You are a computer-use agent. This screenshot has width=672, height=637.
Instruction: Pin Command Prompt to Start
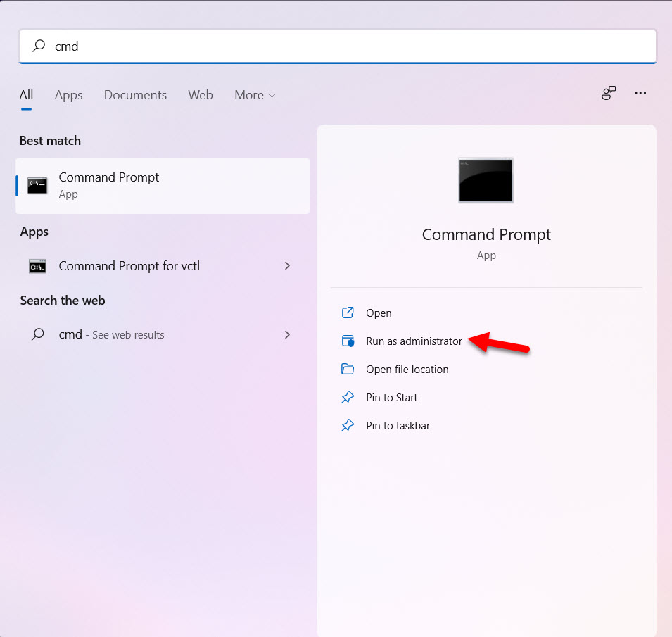point(391,397)
